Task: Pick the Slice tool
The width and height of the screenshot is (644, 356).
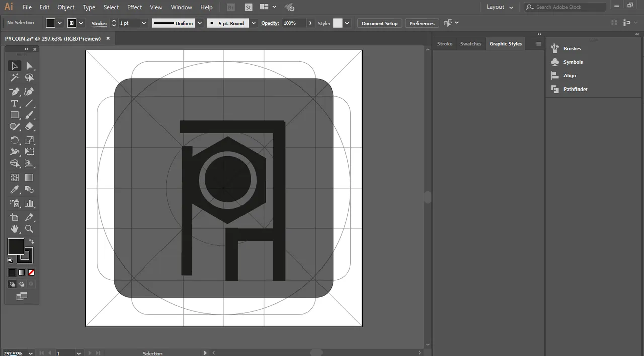Action: click(29, 217)
